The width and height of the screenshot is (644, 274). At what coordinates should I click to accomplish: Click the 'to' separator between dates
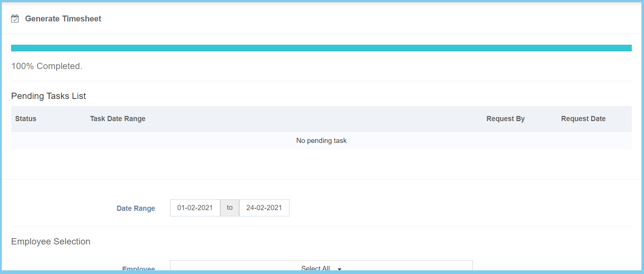(x=230, y=208)
